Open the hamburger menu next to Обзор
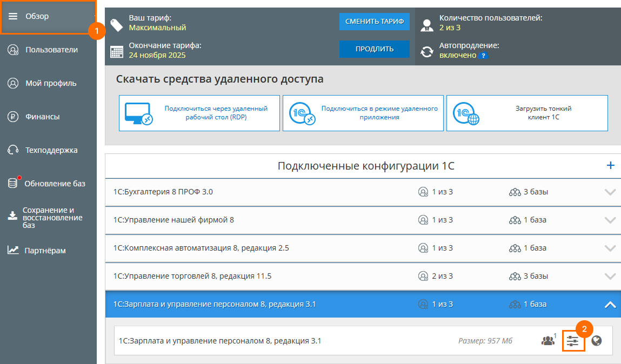This screenshot has width=621, height=364. (13, 16)
